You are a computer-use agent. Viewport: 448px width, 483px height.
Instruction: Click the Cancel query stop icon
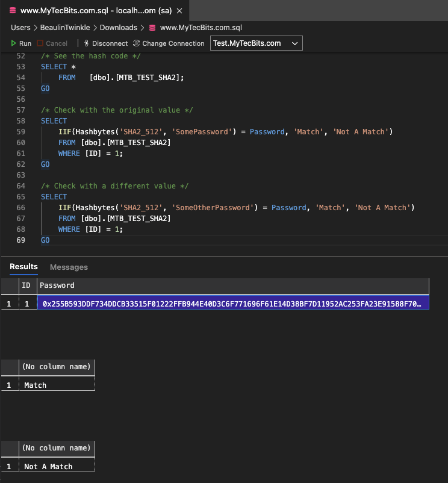[x=40, y=43]
